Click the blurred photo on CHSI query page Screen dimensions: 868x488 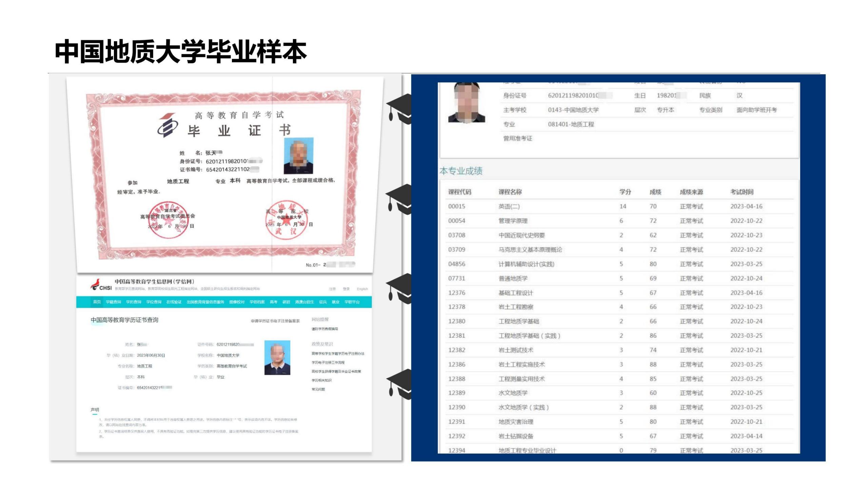277,358
